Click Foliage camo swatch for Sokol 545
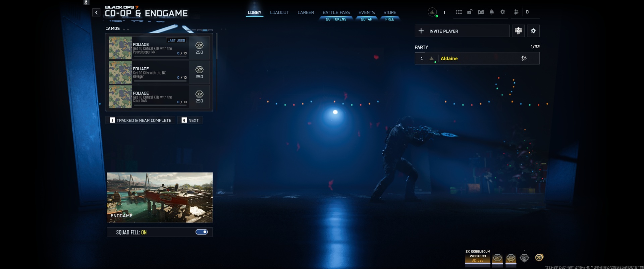 point(120,96)
